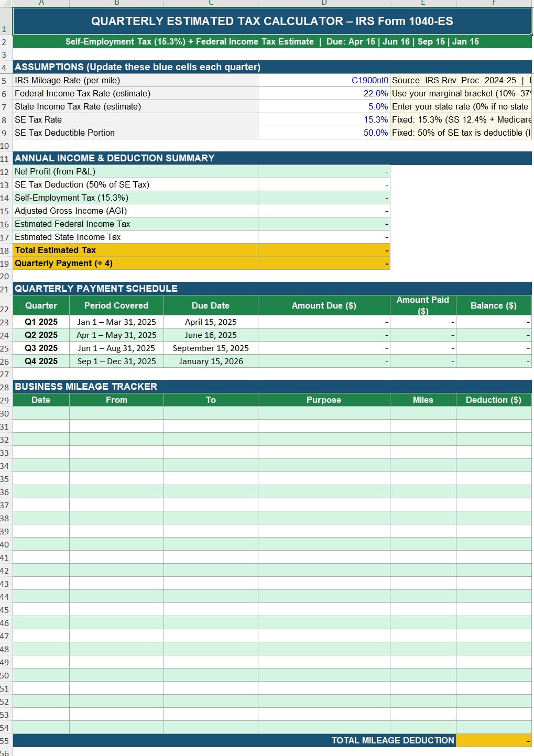Click the Purpose column header
Image resolution: width=534 pixels, height=756 pixels.
click(324, 400)
